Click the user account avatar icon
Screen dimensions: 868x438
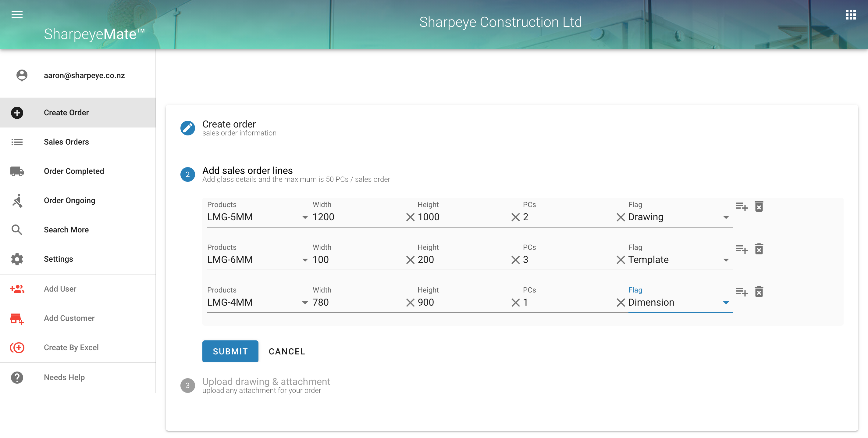point(22,75)
